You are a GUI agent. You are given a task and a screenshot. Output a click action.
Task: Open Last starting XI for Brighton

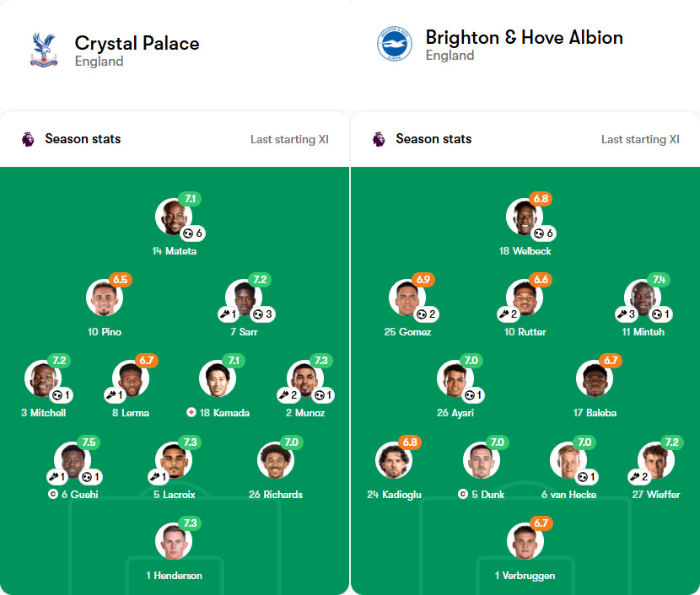click(639, 139)
